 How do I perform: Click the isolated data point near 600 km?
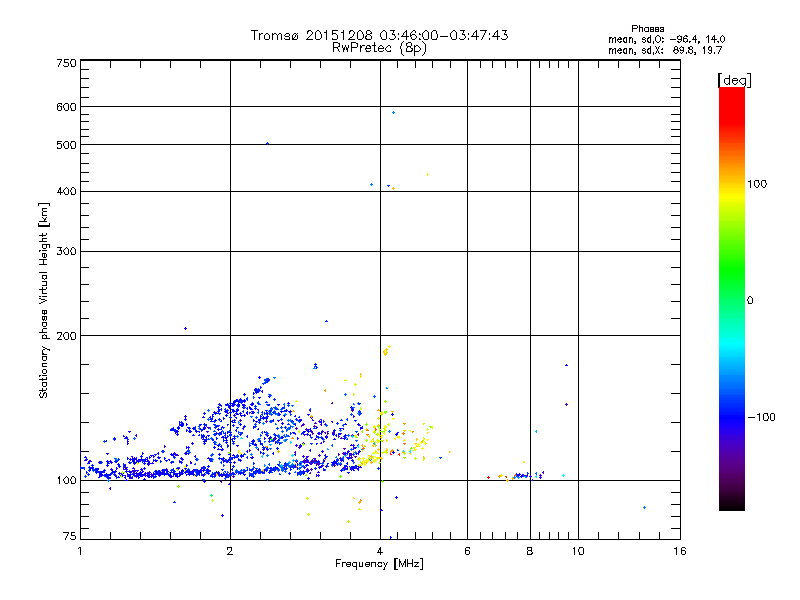pyautogui.click(x=393, y=112)
